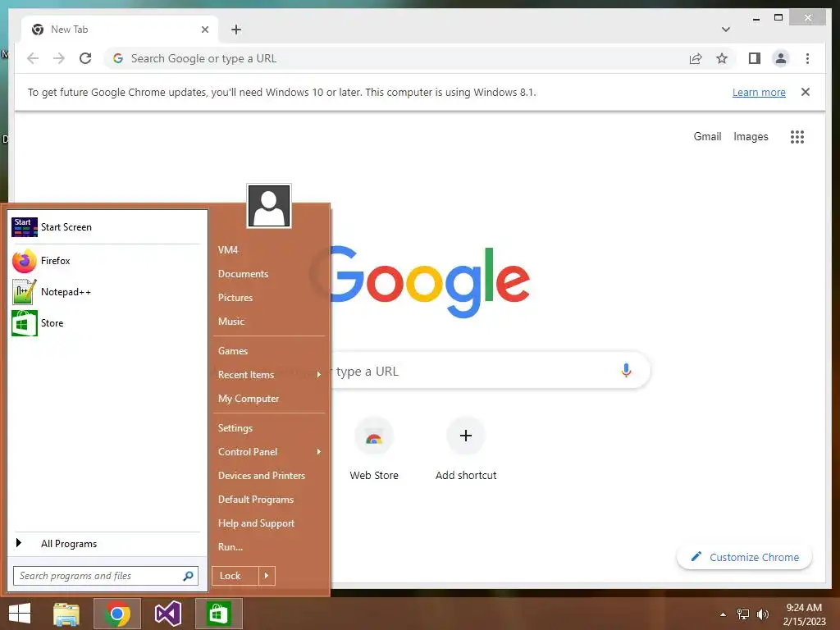This screenshot has width=840, height=630.
Task: Show hidden tray icons arrow
Action: coord(724,614)
